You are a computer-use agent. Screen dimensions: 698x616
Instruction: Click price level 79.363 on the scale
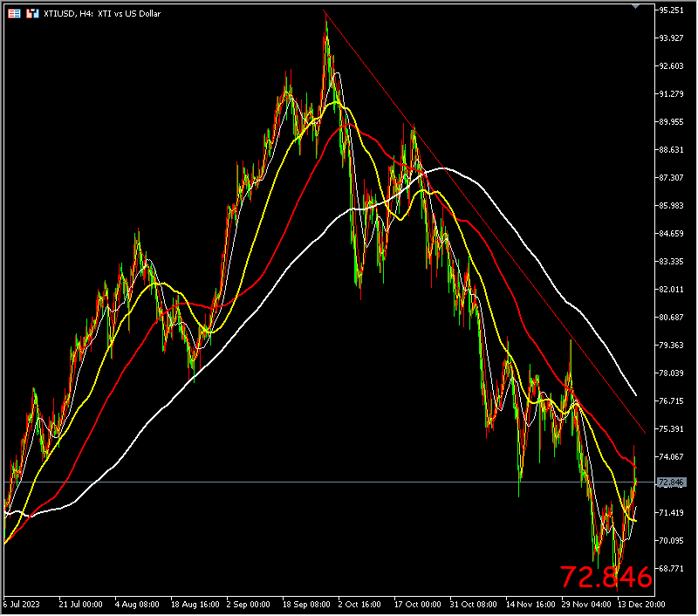click(671, 346)
